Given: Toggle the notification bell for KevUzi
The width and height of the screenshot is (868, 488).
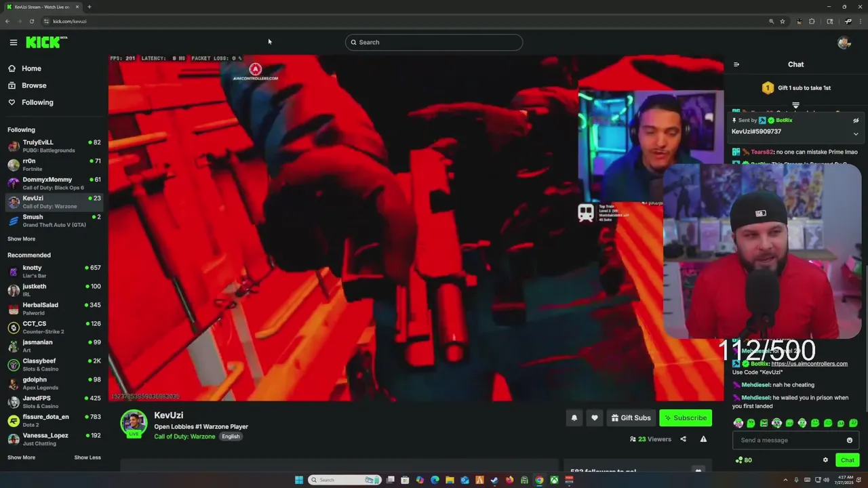Looking at the screenshot, I should point(574,418).
